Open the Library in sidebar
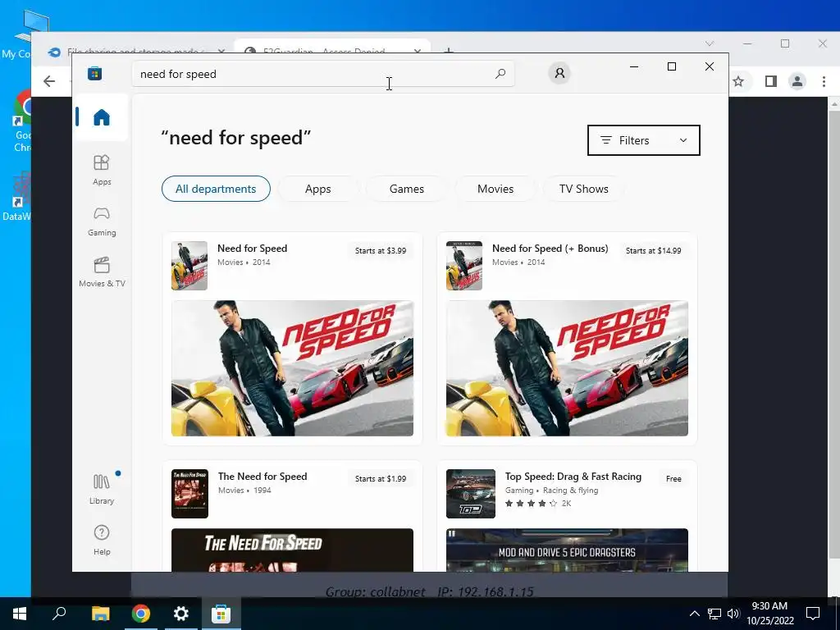This screenshot has width=840, height=630. [101, 489]
